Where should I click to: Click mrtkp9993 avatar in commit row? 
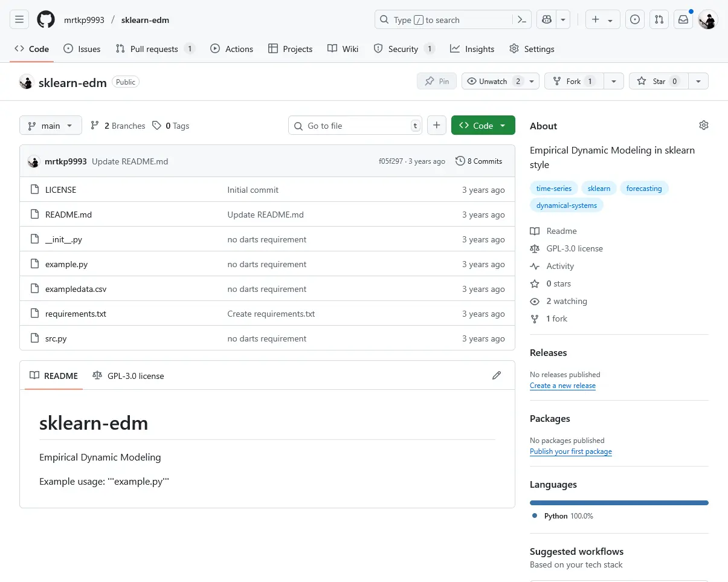click(34, 161)
